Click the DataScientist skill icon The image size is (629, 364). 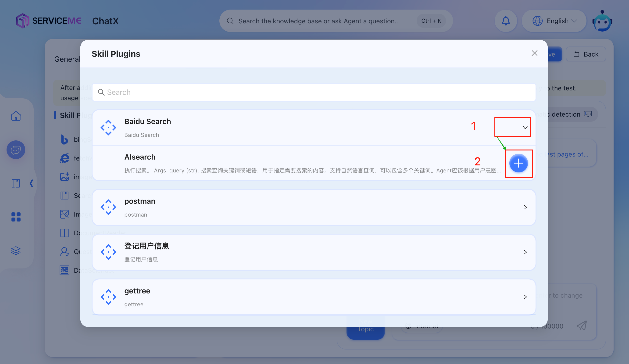[x=64, y=270]
